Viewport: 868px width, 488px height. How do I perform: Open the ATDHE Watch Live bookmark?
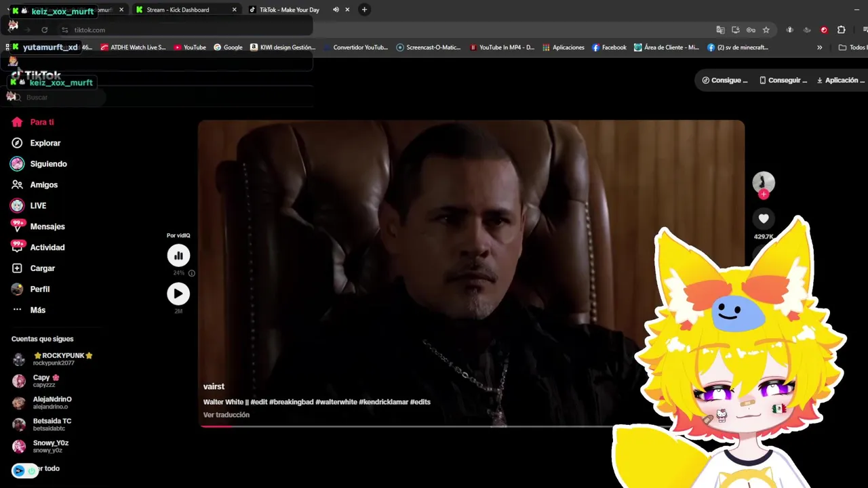[134, 47]
